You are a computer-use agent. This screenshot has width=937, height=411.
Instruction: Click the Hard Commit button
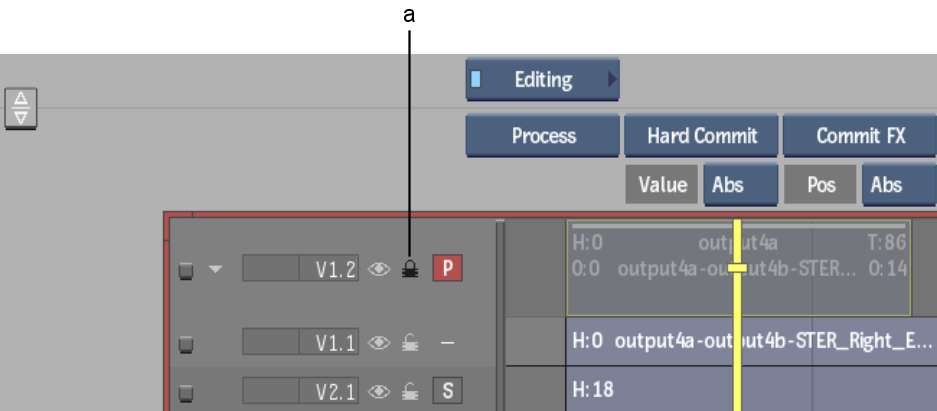coord(702,136)
